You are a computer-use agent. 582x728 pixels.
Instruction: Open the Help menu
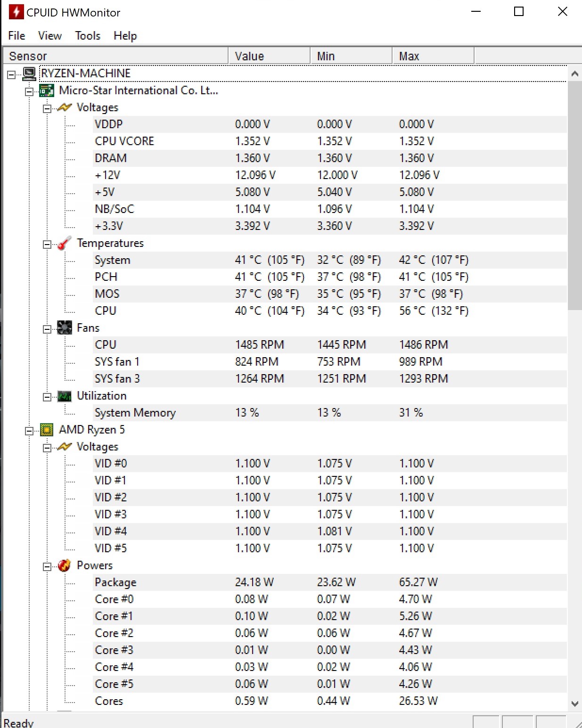(x=125, y=36)
